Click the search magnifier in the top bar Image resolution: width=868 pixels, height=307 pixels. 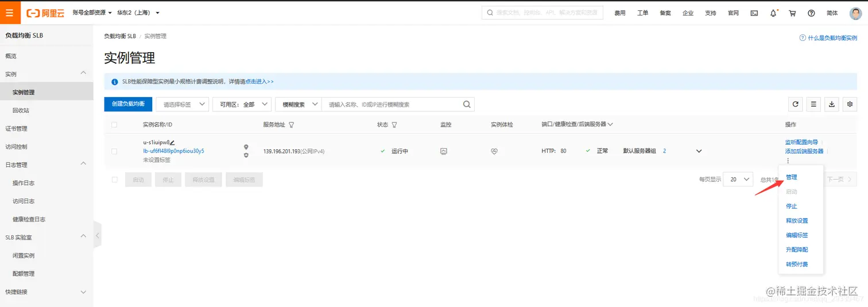pyautogui.click(x=490, y=13)
